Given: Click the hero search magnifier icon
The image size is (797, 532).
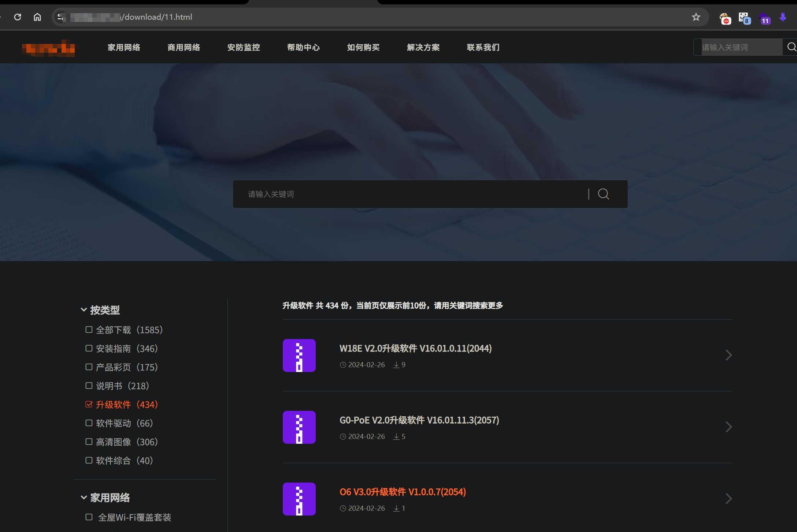Looking at the screenshot, I should [603, 194].
